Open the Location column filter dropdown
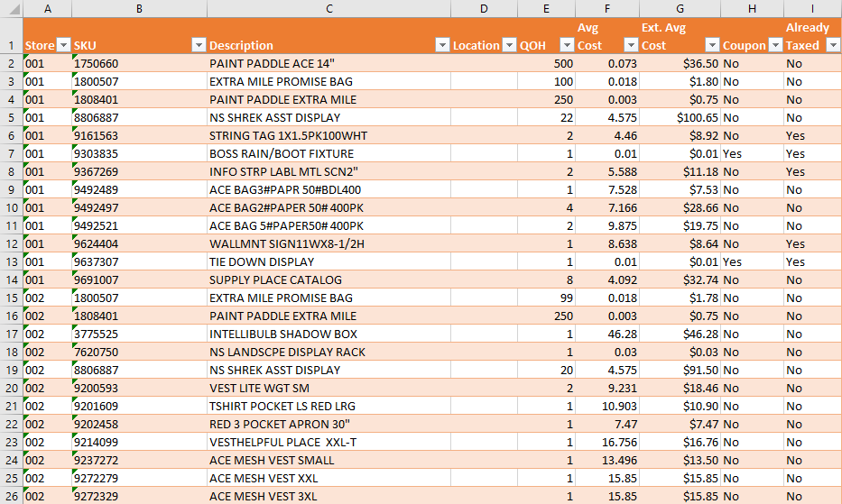The height and width of the screenshot is (504, 842). tap(509, 45)
